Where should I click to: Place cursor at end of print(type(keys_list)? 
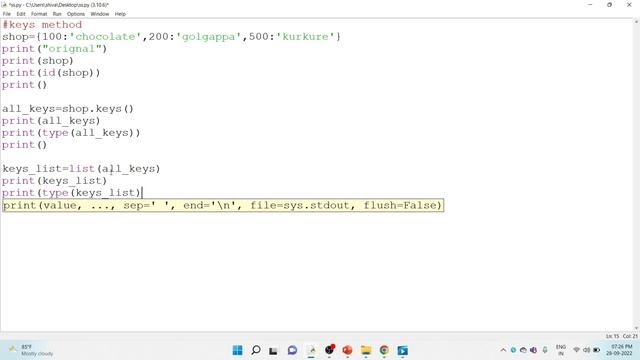click(141, 193)
